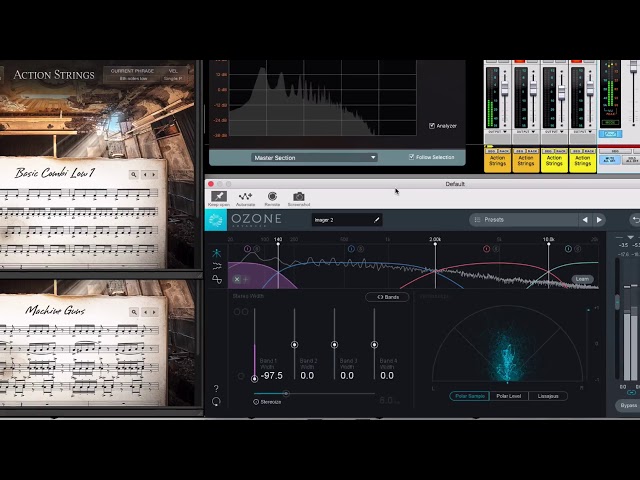Open the Master Section dropdown
This screenshot has height=480, width=640.
(x=314, y=158)
